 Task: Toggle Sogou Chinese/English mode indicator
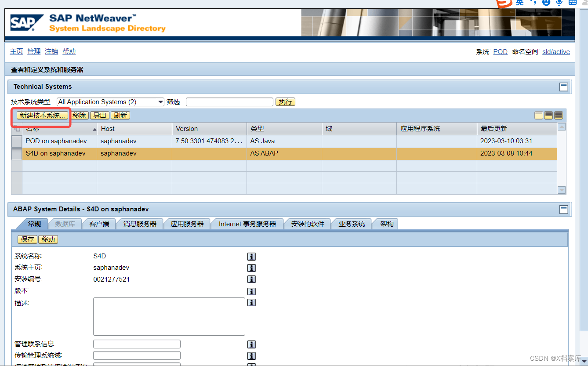coord(520,3)
